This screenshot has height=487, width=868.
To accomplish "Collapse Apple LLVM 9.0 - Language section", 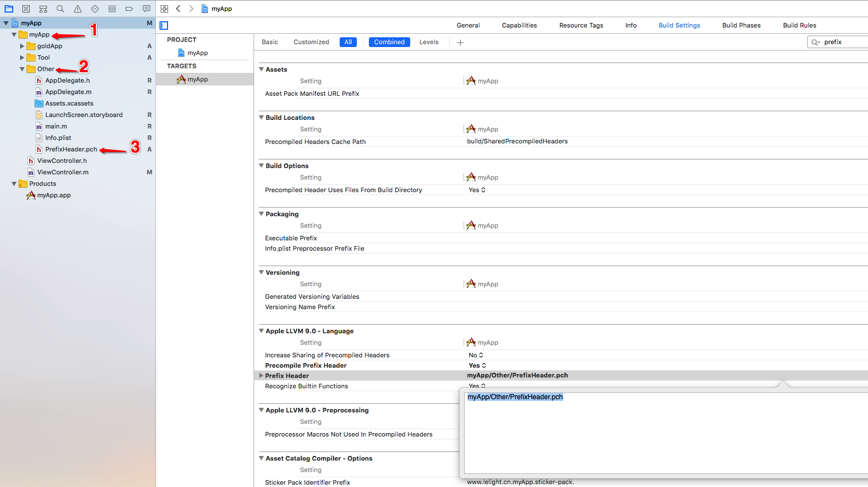I will (262, 331).
